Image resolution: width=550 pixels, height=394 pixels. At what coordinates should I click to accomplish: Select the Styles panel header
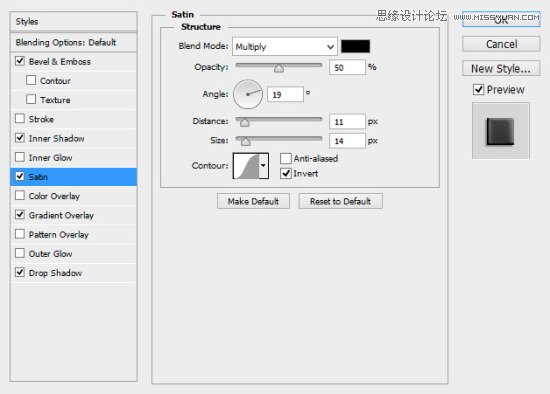(74, 22)
